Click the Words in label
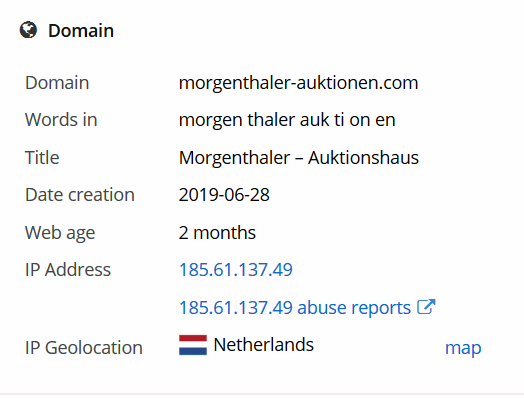The image size is (524, 398). click(x=61, y=120)
